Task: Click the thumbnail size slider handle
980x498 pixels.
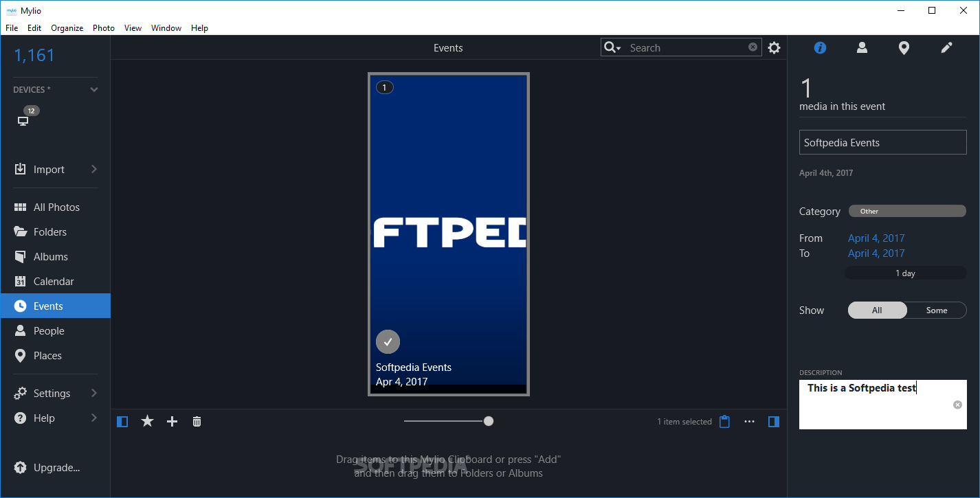Action: click(x=489, y=421)
